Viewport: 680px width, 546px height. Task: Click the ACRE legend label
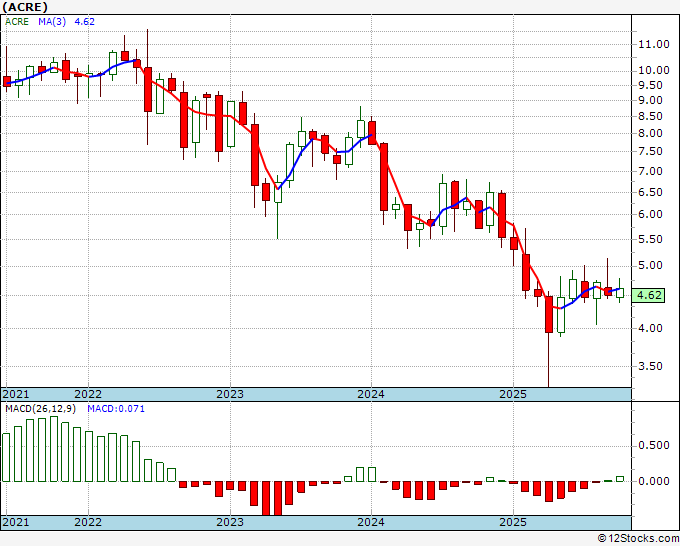(x=17, y=22)
